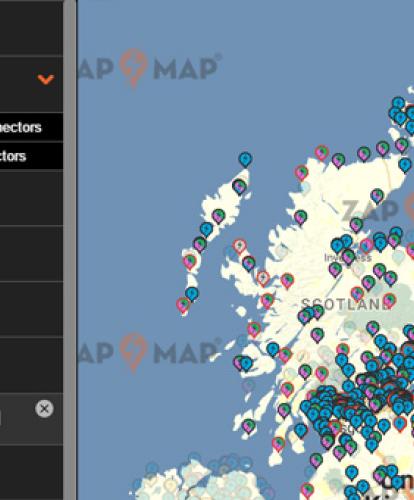The width and height of the screenshot is (414, 500).
Task: Select the green-purple pin on Harris
Action: click(x=218, y=216)
